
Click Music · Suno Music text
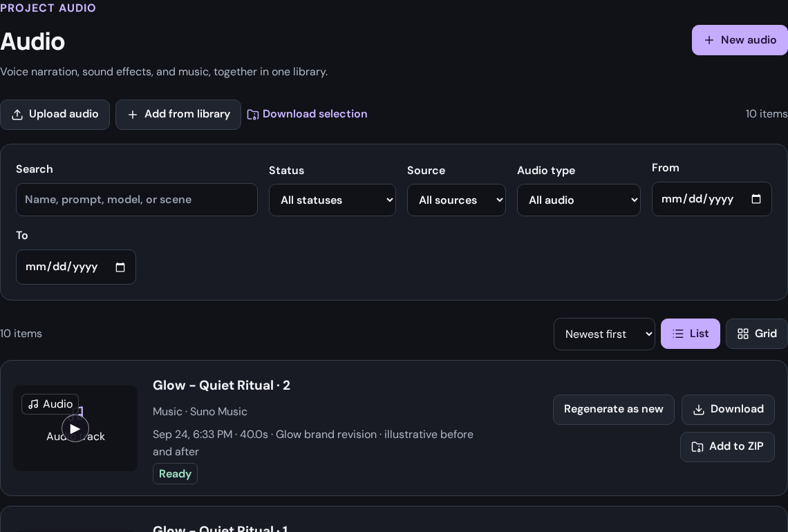(200, 411)
